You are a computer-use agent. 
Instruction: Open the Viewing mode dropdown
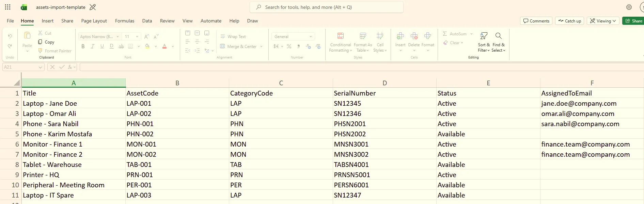coord(603,21)
